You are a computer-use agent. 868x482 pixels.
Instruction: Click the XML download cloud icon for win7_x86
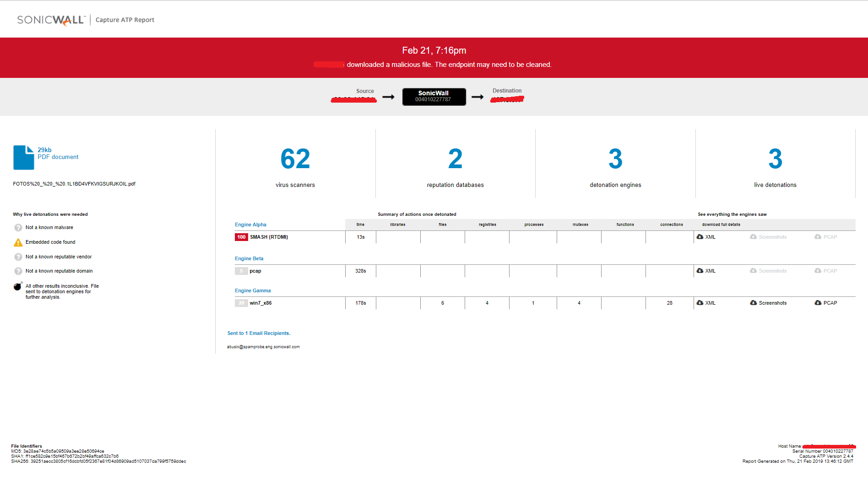tap(700, 303)
